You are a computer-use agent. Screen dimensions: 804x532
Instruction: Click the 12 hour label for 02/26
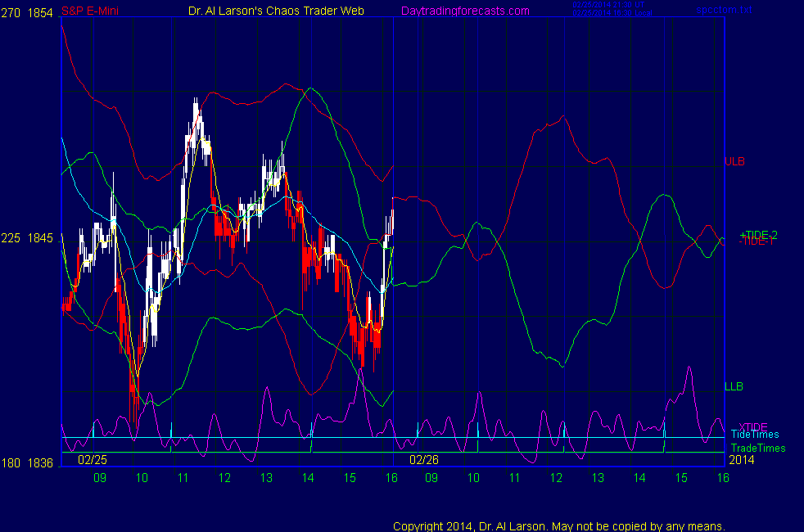pos(557,478)
